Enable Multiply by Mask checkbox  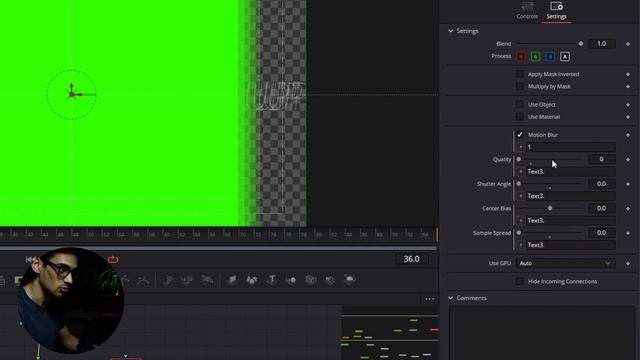click(x=520, y=86)
